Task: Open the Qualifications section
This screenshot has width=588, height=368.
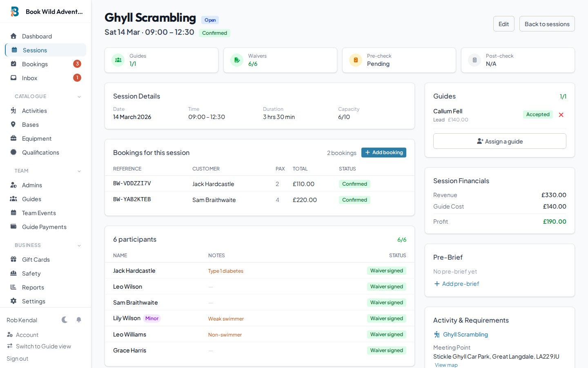Action: [x=41, y=152]
